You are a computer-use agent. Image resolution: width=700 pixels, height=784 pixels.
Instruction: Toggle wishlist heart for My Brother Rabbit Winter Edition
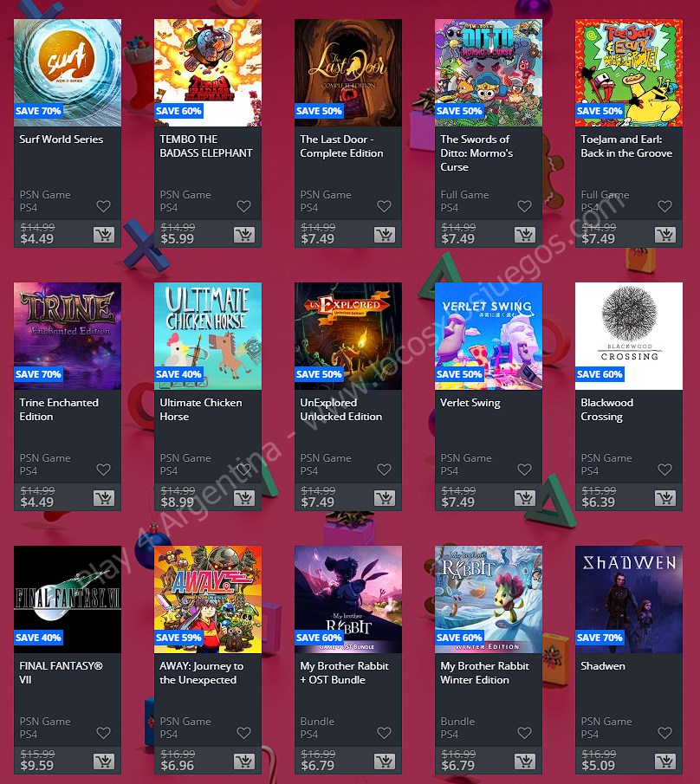tap(524, 733)
